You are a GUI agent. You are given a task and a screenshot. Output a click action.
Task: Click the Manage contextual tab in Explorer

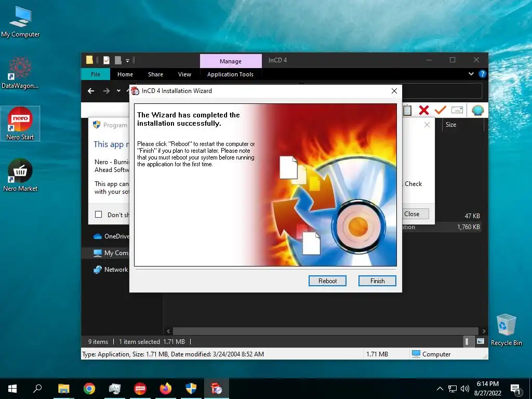(231, 61)
